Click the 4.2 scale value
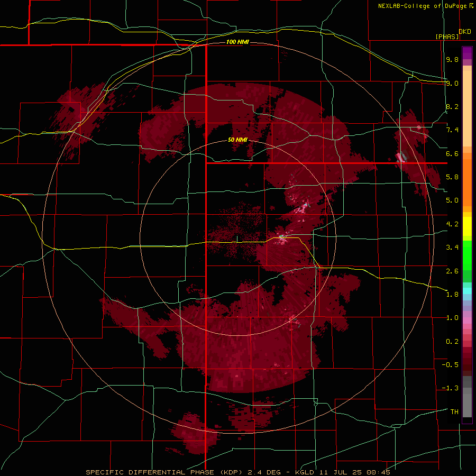The height and width of the screenshot is (476, 476). tap(452, 224)
